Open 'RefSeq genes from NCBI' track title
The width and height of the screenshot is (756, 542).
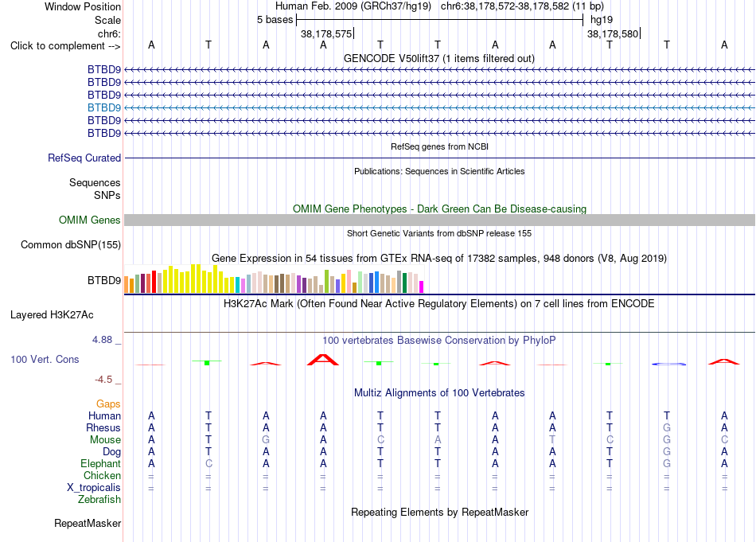click(440, 146)
